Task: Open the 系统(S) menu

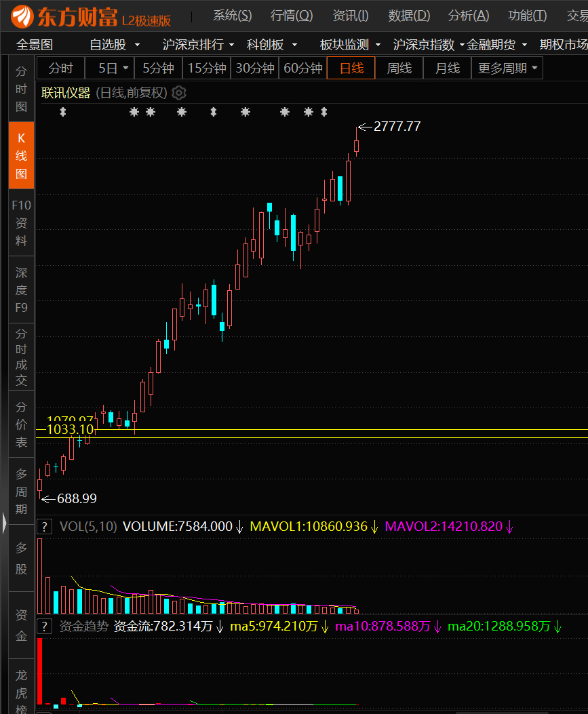Action: pyautogui.click(x=233, y=16)
